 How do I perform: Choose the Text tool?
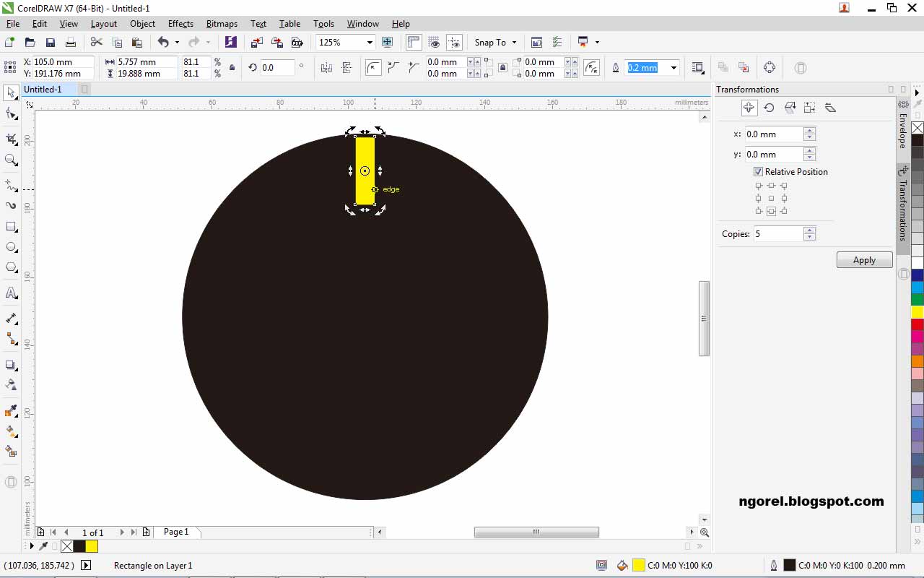10,293
